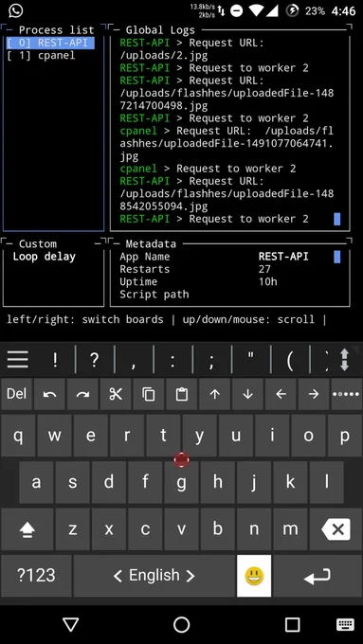The width and height of the screenshot is (363, 644).
Task: Toggle the shift caps key
Action: point(27,529)
